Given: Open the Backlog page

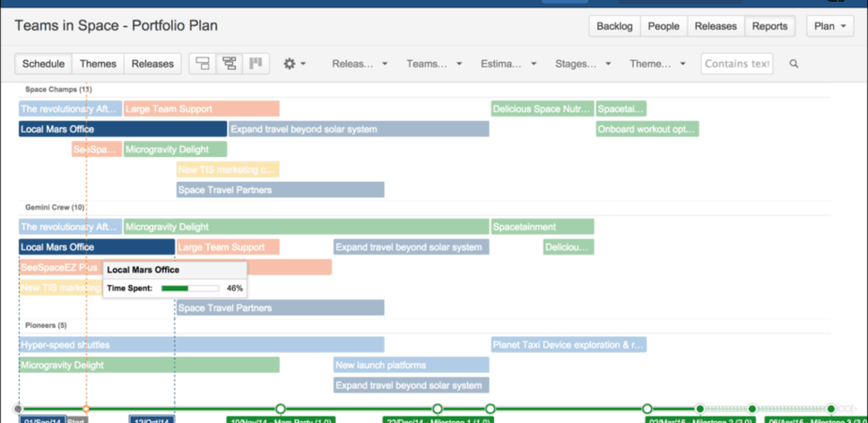Looking at the screenshot, I should pos(614,26).
